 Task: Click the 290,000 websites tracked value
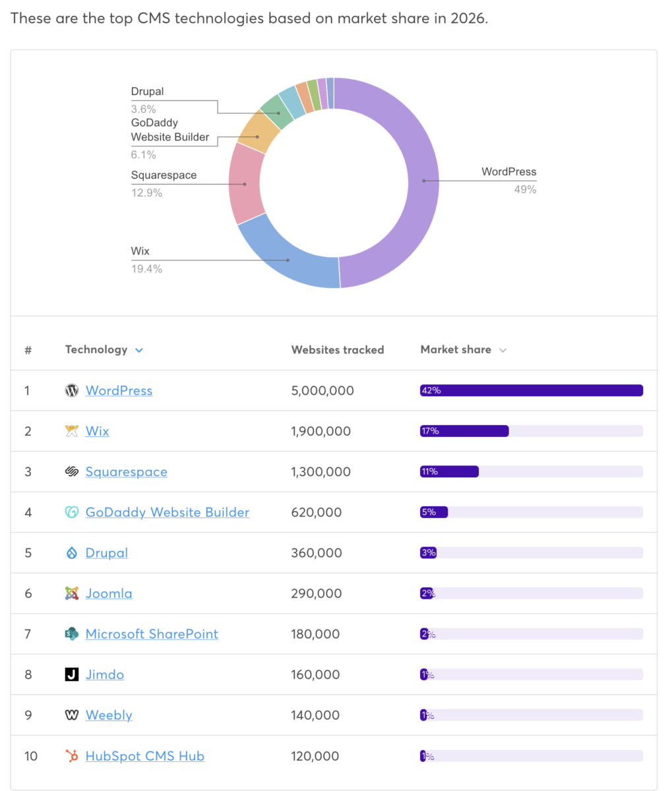(x=317, y=593)
